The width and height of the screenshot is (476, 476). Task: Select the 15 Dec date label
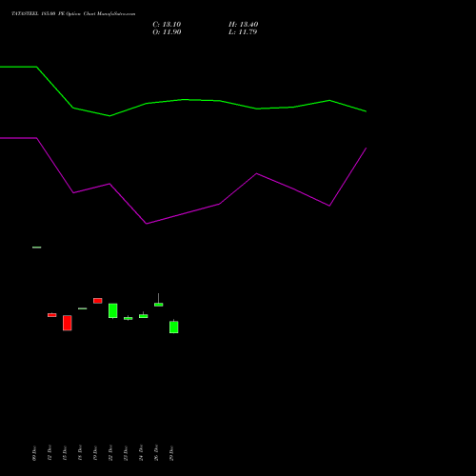click(65, 453)
